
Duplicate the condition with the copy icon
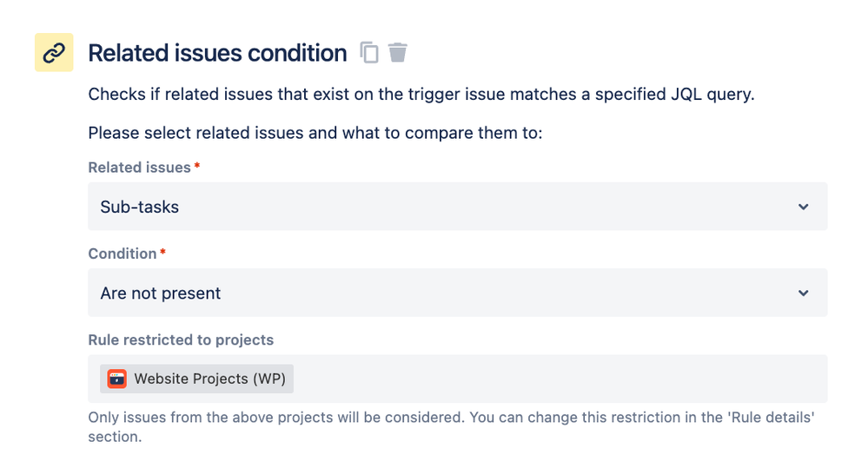(369, 53)
